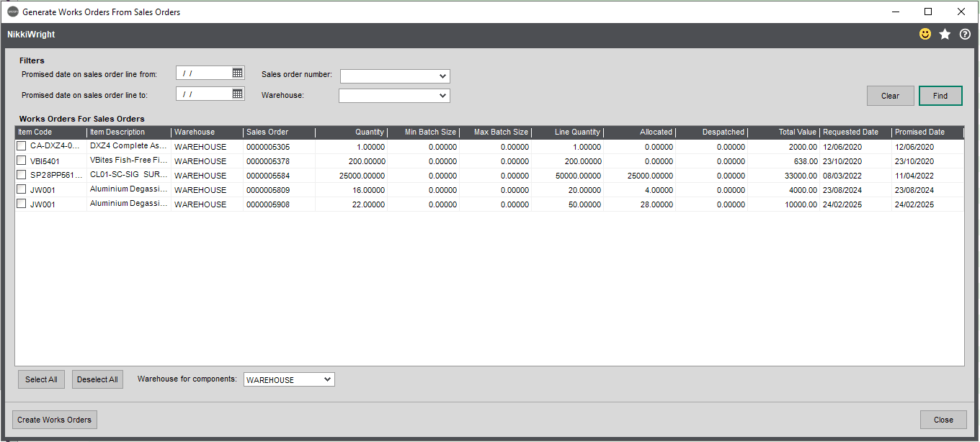
Task: Click the Select All button
Action: click(41, 379)
